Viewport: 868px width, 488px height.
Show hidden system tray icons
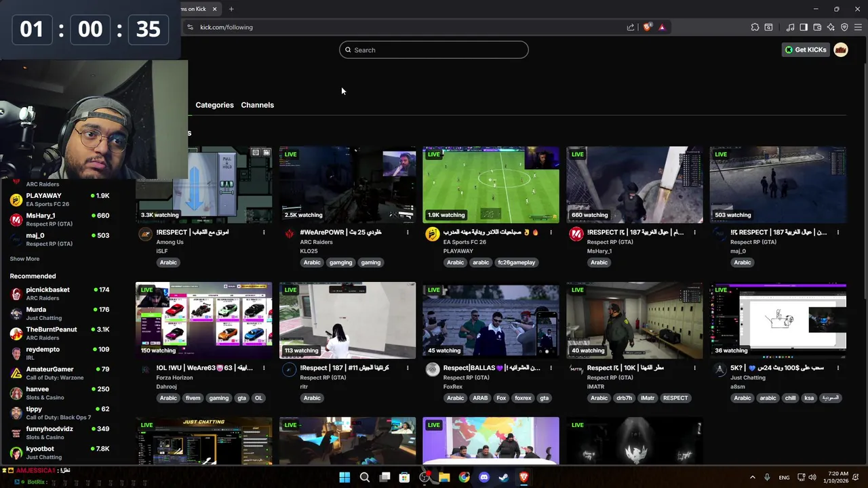point(752,477)
